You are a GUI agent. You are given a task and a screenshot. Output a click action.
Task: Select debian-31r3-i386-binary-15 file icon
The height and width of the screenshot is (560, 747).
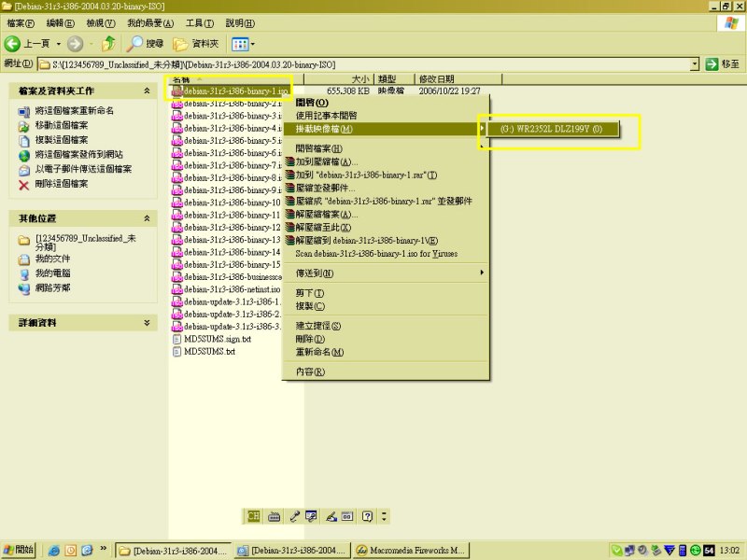tap(177, 264)
